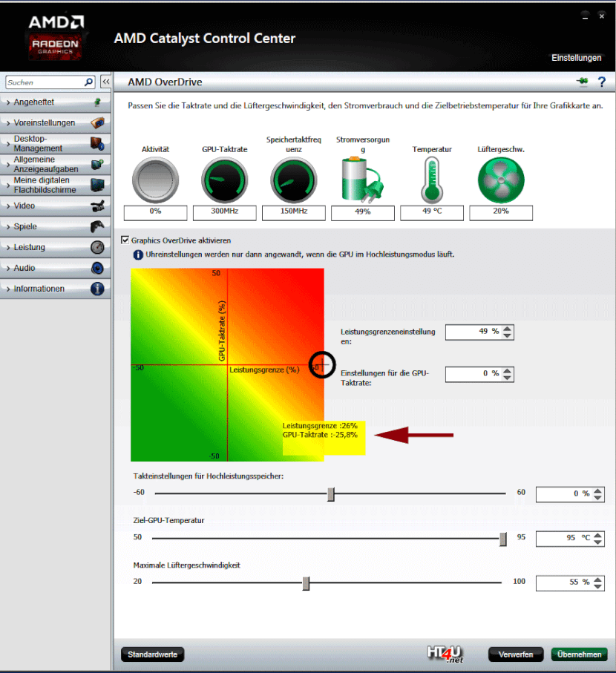
Task: Click the Desktop-Management icon
Action: (97, 143)
